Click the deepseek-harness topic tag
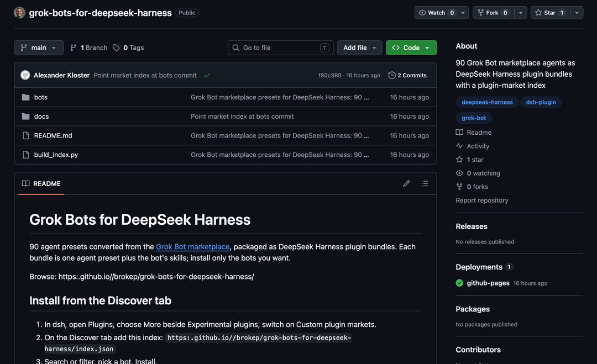This screenshot has height=364, width=597. pyautogui.click(x=487, y=102)
